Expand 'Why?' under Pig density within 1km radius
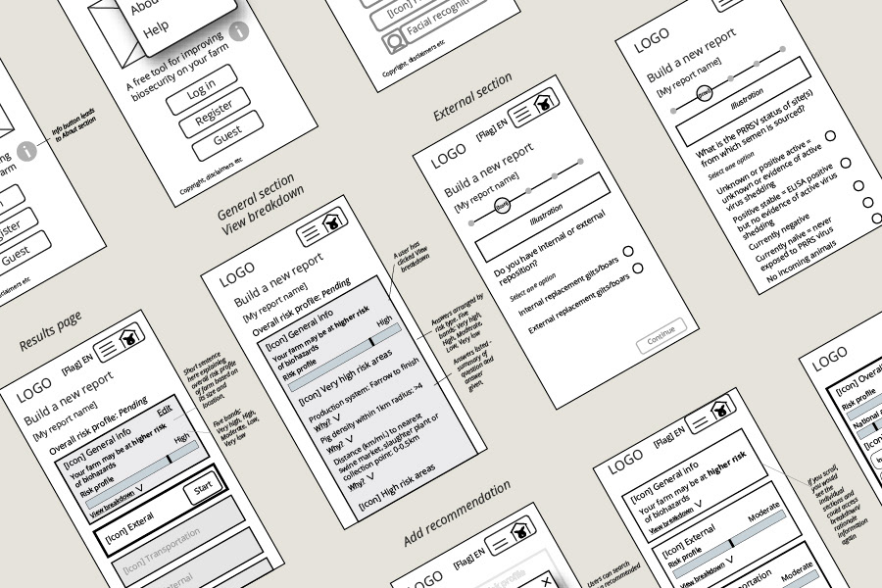 coord(340,444)
